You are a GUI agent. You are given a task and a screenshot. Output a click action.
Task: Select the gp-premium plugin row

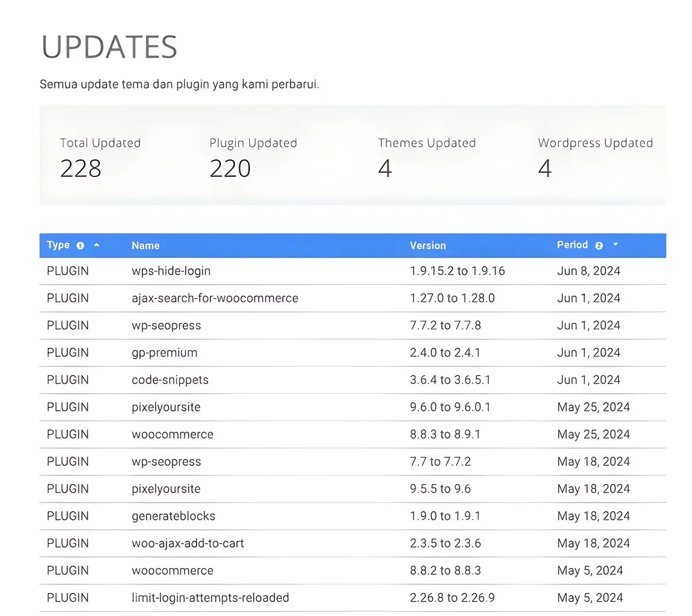(352, 353)
